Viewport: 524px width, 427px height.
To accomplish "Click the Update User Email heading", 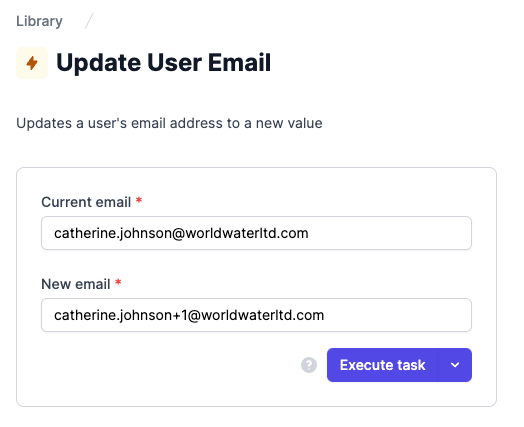I will point(163,62).
